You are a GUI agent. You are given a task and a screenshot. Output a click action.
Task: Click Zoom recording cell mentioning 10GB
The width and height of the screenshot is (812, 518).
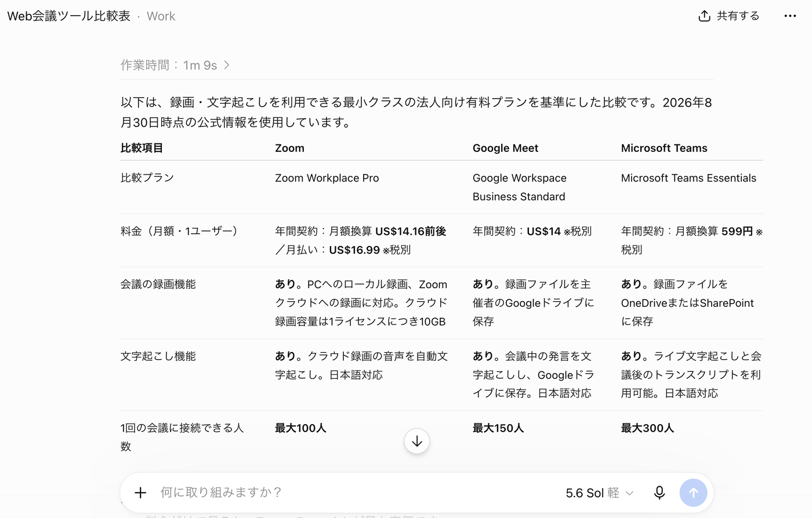tap(361, 303)
